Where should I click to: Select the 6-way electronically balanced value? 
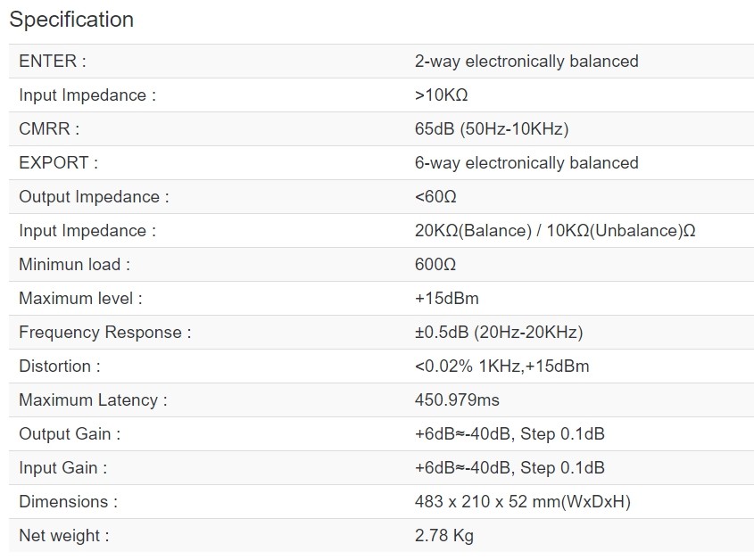(526, 163)
